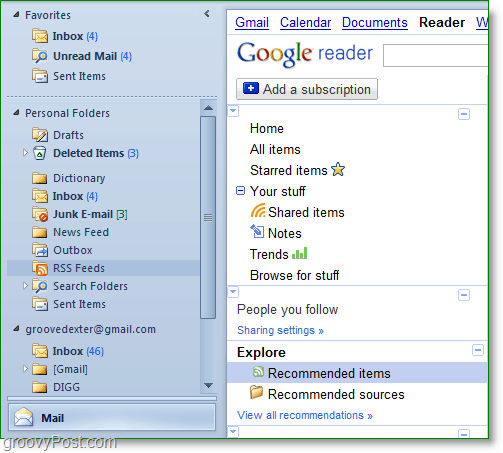
Task: Click the Junk E-mail folder icon
Action: pos(40,214)
